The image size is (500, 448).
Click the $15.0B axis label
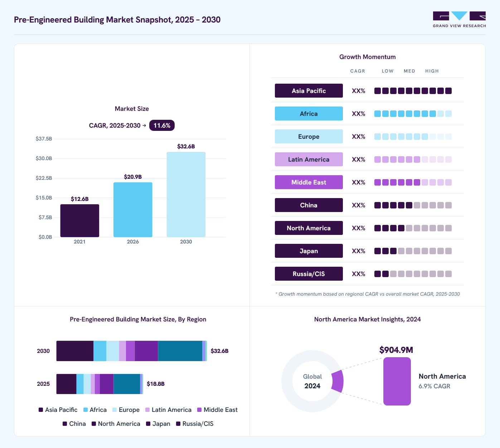pos(44,198)
